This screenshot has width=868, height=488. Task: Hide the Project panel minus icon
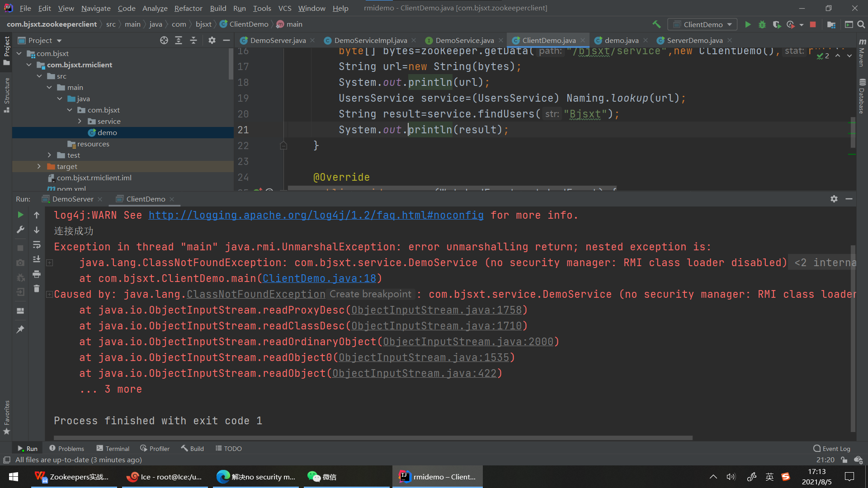pyautogui.click(x=226, y=40)
